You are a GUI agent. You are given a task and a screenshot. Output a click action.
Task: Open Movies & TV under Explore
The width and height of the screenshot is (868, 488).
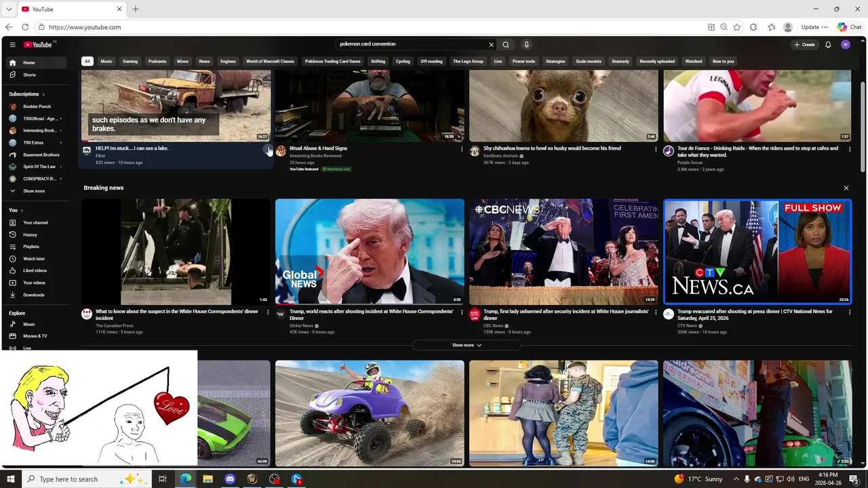point(37,336)
